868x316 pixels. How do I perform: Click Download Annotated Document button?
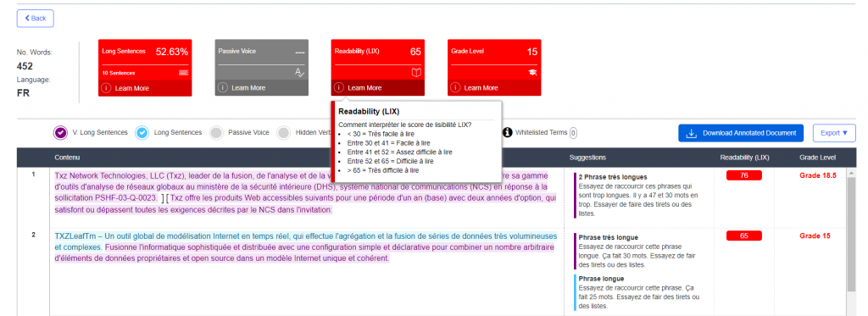pyautogui.click(x=741, y=133)
